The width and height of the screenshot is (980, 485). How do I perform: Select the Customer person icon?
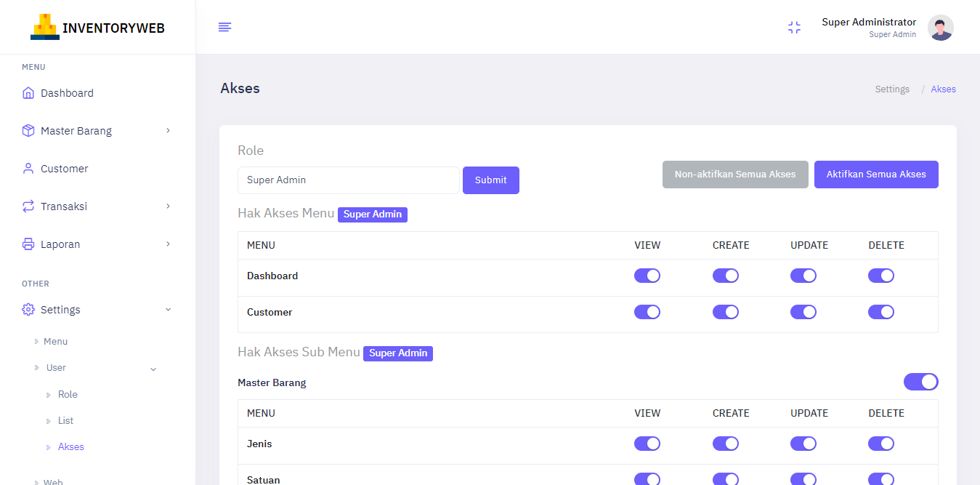28,168
